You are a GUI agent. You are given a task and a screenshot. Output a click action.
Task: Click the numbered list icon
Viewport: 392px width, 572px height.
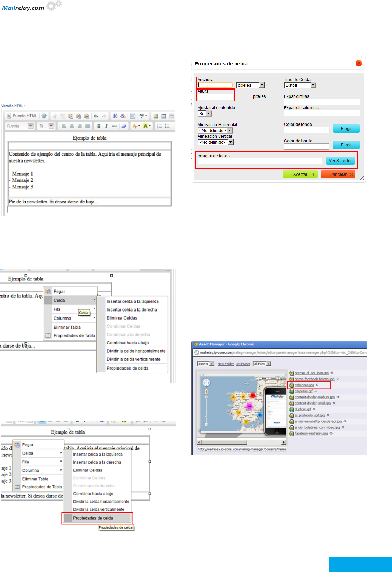[159, 126]
